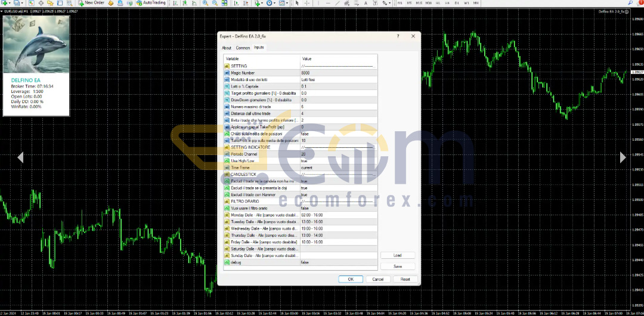Switch chart to candlesticks
Screen dimensions: 644x316
(x=185, y=3)
